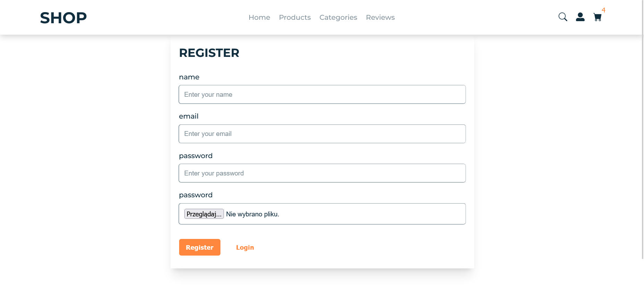Click the REGISTER page heading
The width and height of the screenshot is (644, 301).
tap(209, 53)
